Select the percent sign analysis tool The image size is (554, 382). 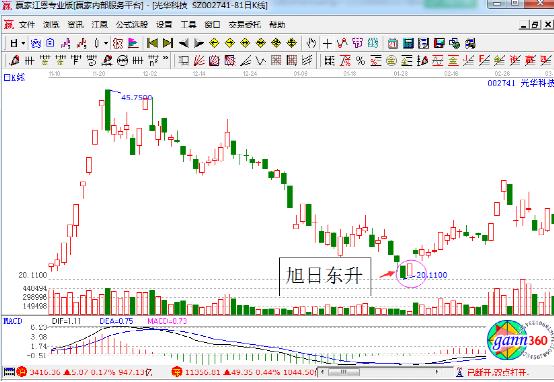360,61
